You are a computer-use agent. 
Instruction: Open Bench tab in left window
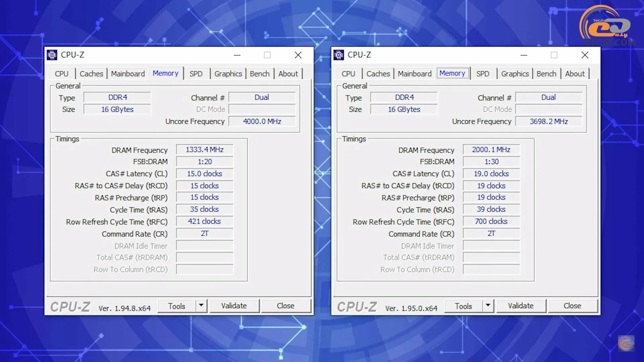(x=260, y=74)
